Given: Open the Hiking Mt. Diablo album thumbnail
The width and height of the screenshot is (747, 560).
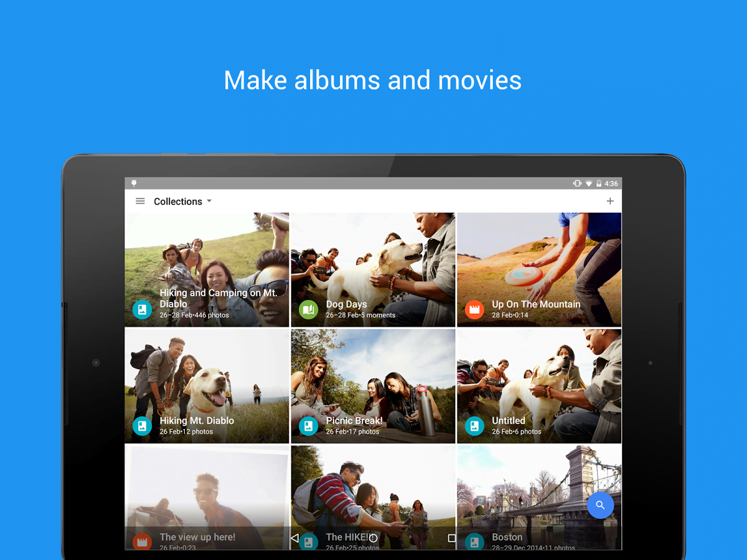Looking at the screenshot, I should 207,386.
